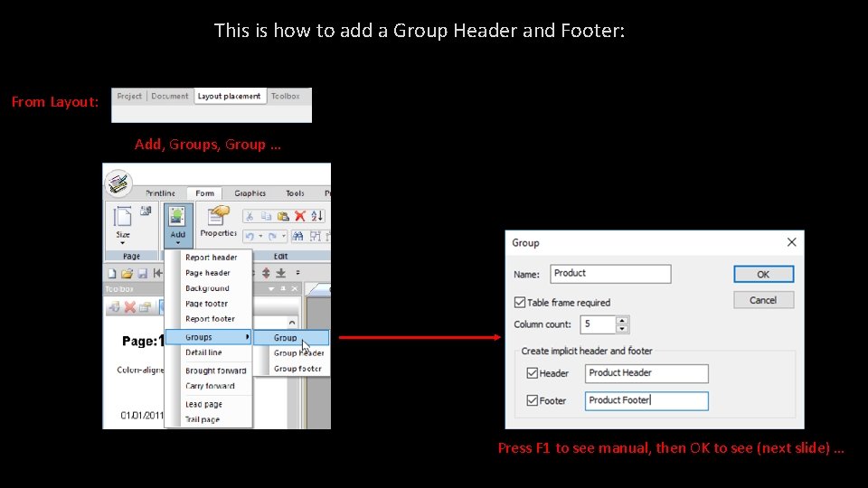Click the Name field containing Product
The height and width of the screenshot is (488, 868).
pyautogui.click(x=610, y=274)
